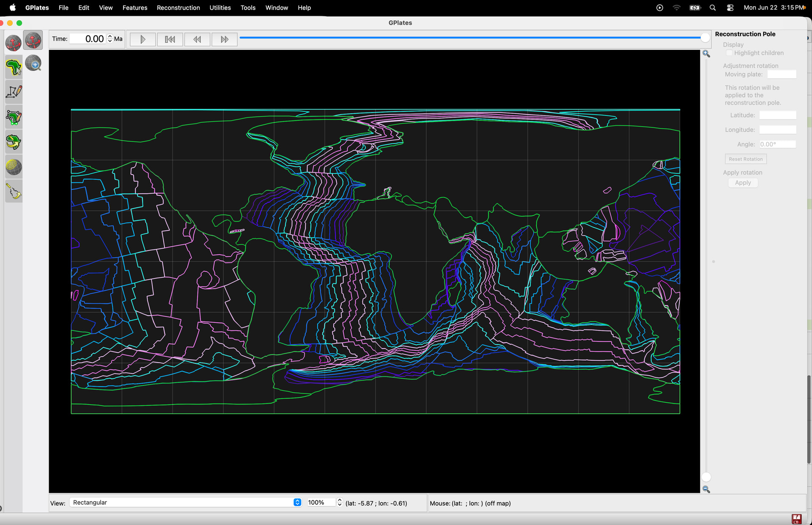812x525 pixels.
Task: Toggle the Highlight children checkbox
Action: tap(729, 53)
